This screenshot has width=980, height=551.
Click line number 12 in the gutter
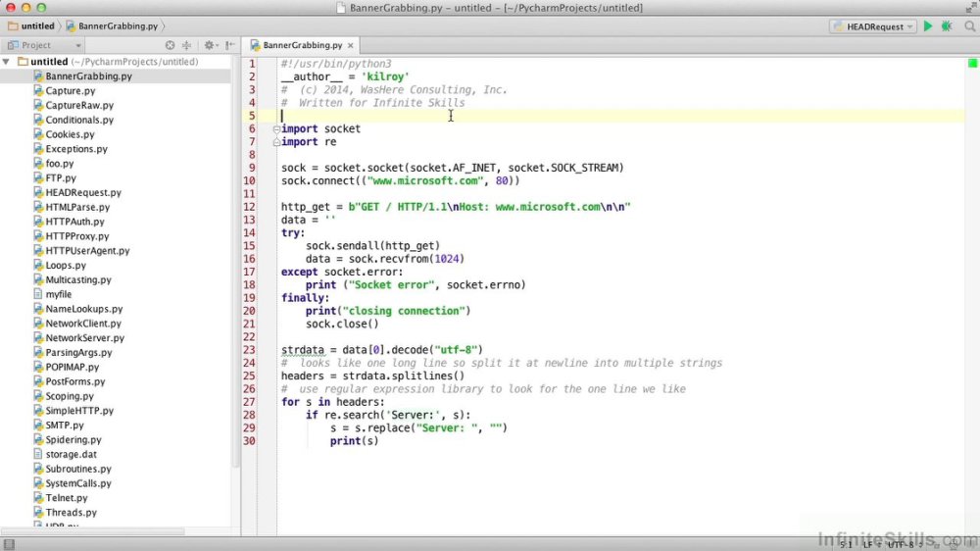[249, 207]
